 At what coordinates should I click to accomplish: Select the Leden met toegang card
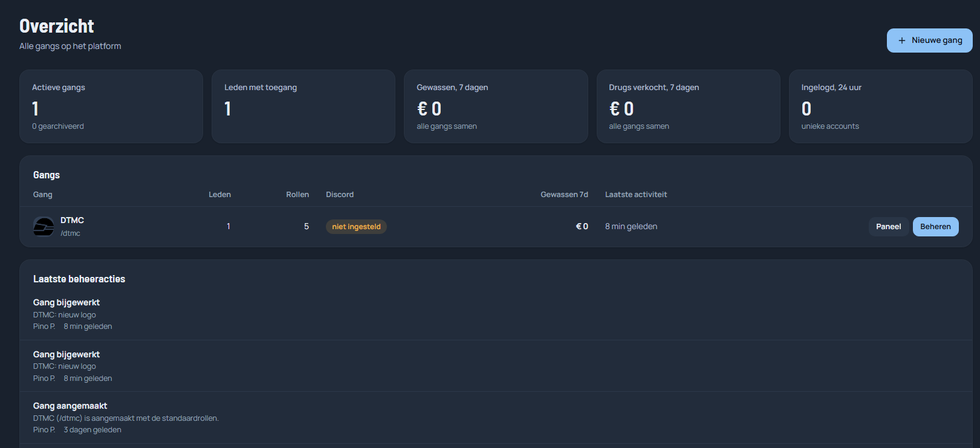(303, 106)
